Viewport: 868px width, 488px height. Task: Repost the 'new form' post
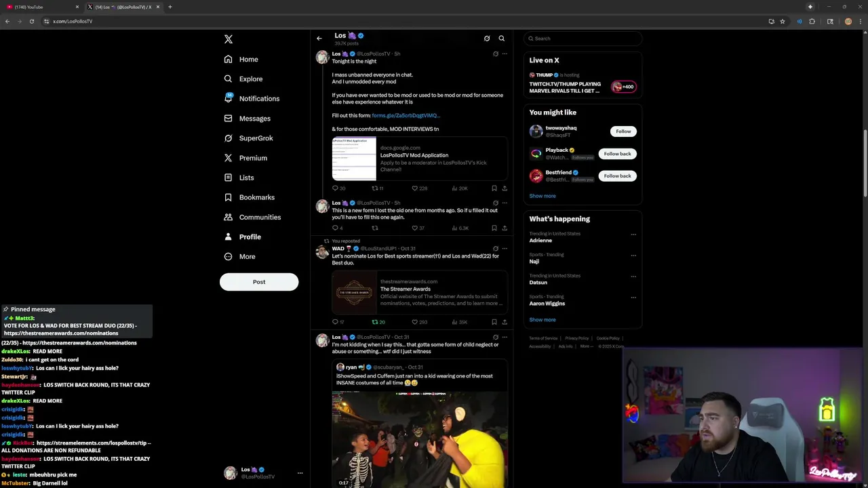[374, 228]
